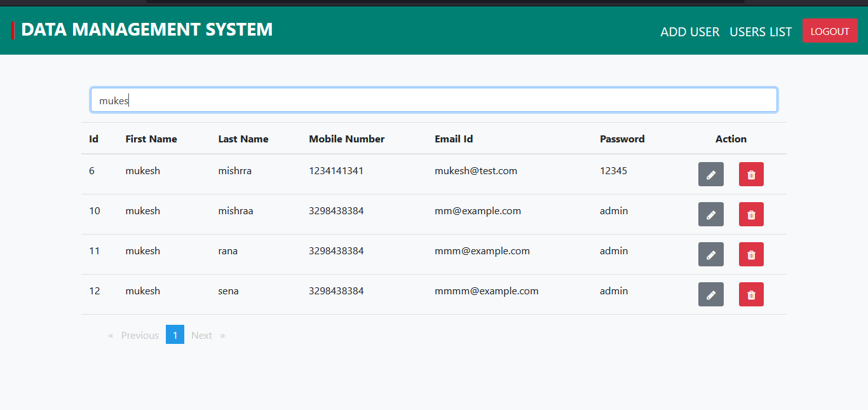Select page 1 in pagination
Screen dimensions: 868x410
tap(175, 334)
